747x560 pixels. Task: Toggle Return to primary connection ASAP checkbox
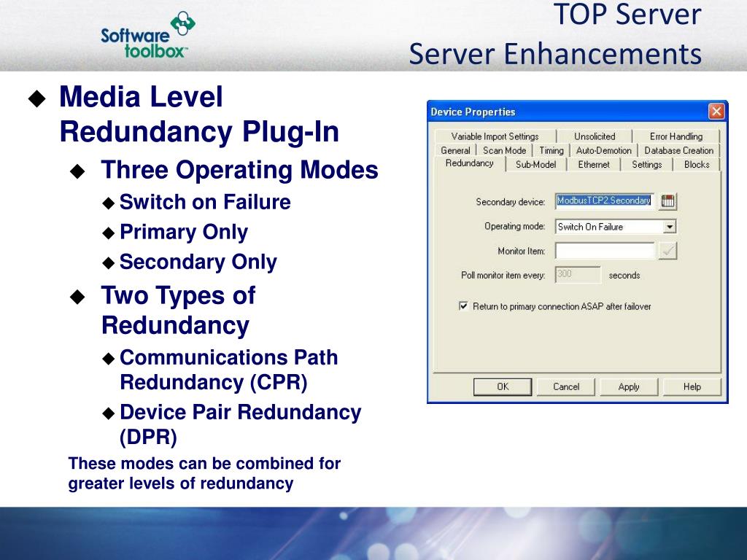(463, 306)
